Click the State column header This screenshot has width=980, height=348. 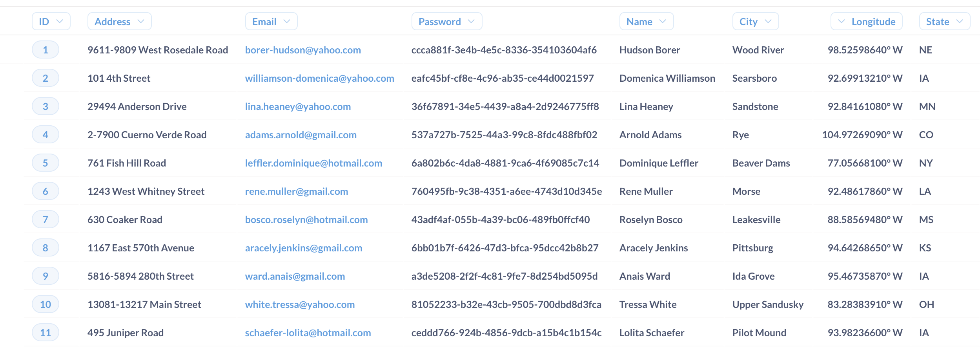[x=944, y=22]
